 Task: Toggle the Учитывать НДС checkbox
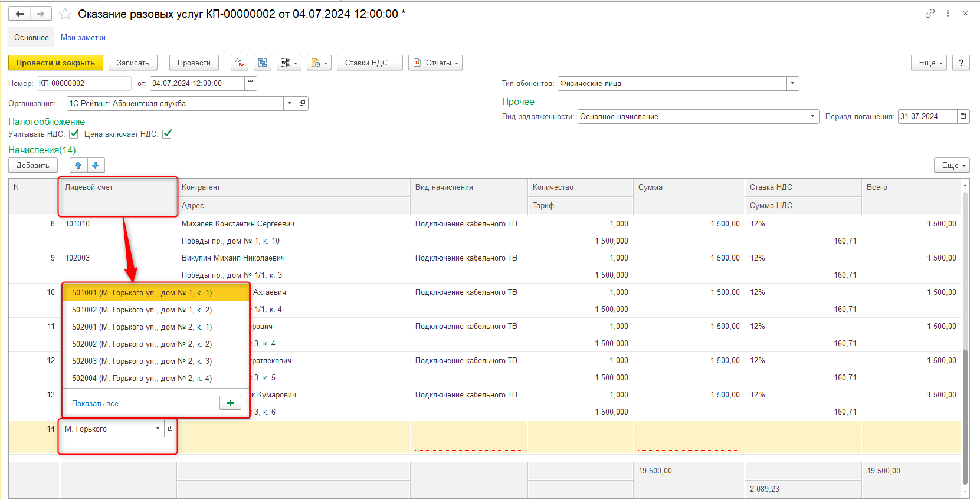coord(74,134)
